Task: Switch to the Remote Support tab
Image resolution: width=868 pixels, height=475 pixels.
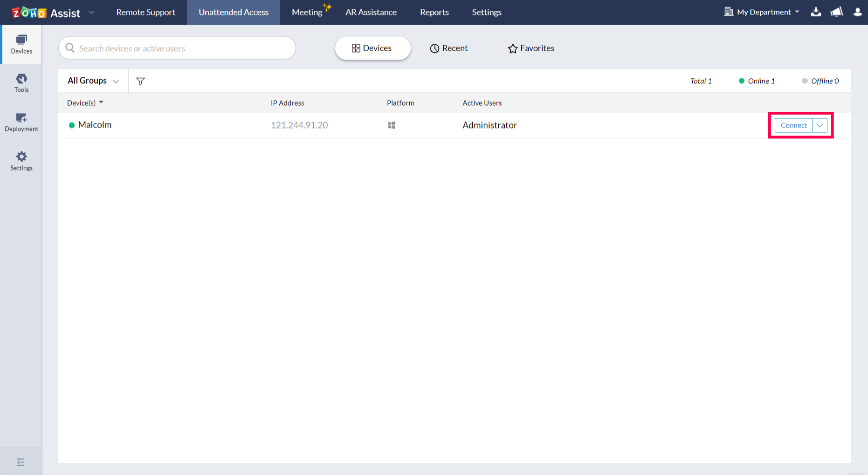Action: [x=145, y=12]
